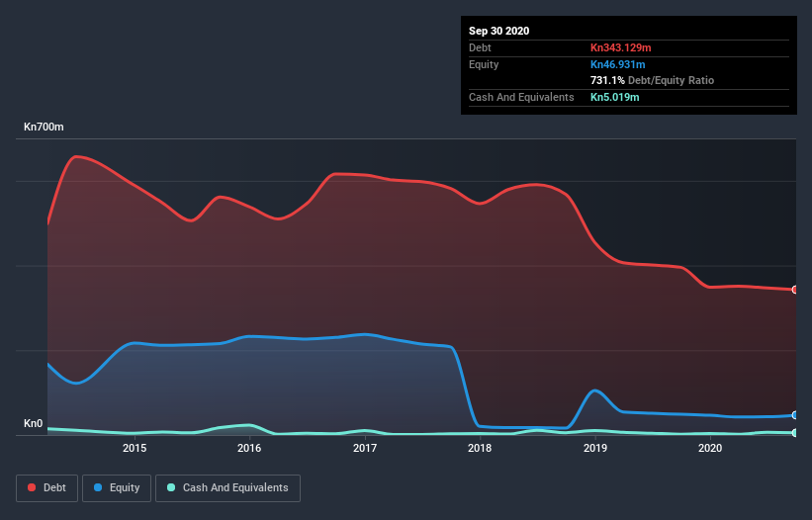Click the Cash And Equivalents tooltip label
The height and width of the screenshot is (520, 812).
521,97
